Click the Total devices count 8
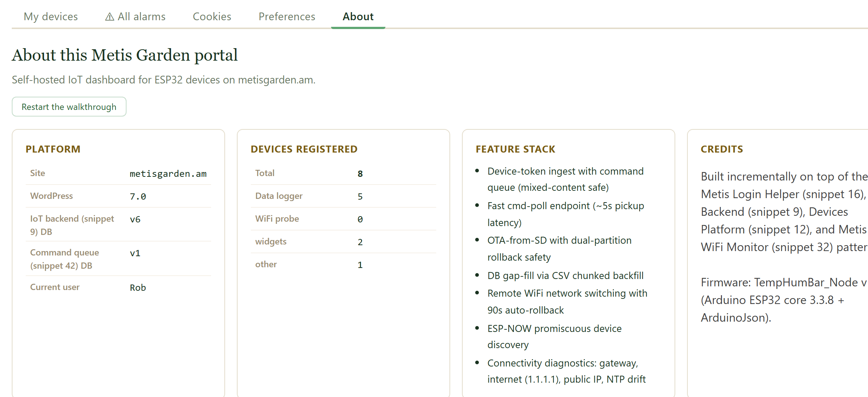Screen dimensions: 868x397 (x=360, y=174)
